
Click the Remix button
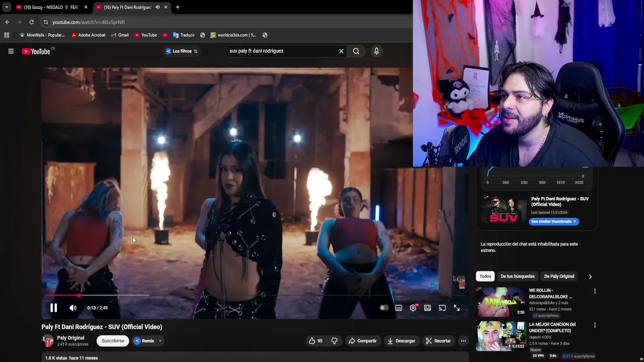(x=144, y=341)
